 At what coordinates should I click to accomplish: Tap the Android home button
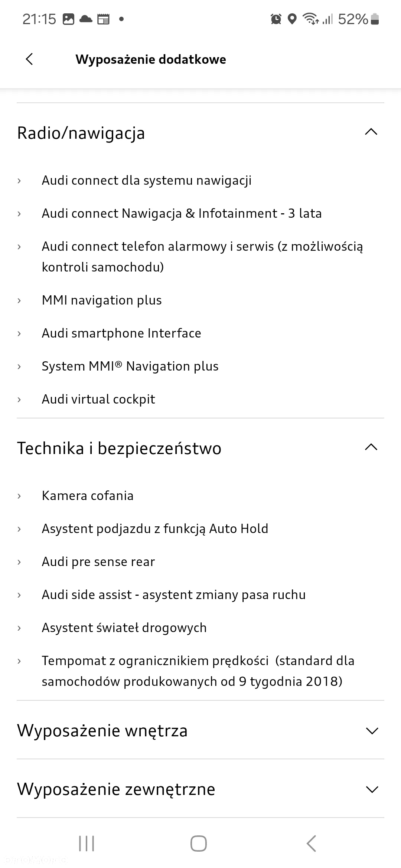199,843
